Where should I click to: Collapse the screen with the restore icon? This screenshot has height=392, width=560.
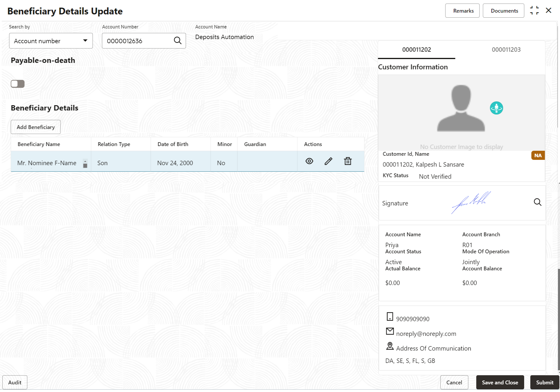[534, 11]
